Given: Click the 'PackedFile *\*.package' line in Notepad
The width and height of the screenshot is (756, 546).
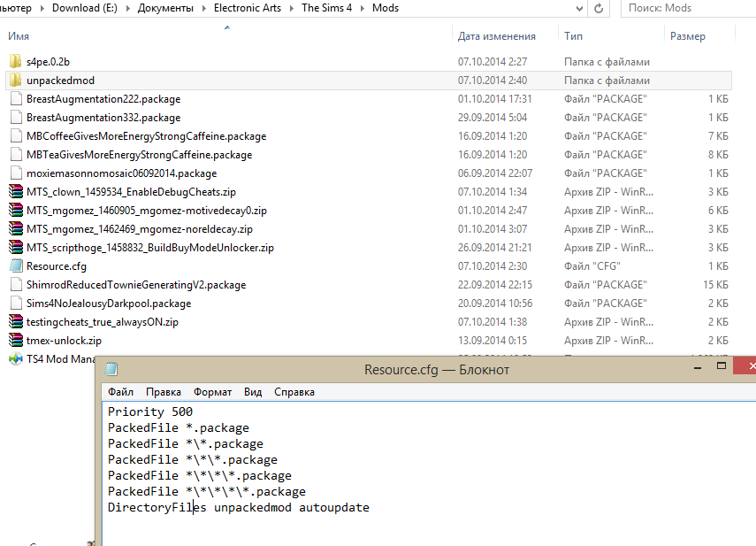Looking at the screenshot, I should [x=185, y=443].
